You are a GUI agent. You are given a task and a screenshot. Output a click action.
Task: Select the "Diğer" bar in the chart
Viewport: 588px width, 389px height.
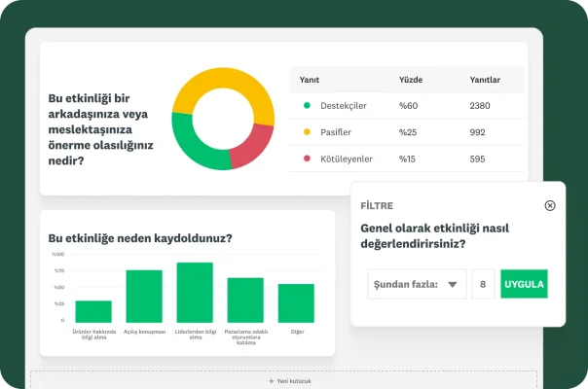(296, 303)
